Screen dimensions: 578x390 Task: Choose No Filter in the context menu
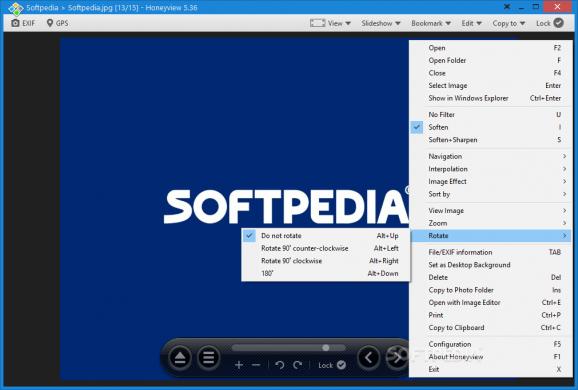coord(491,115)
